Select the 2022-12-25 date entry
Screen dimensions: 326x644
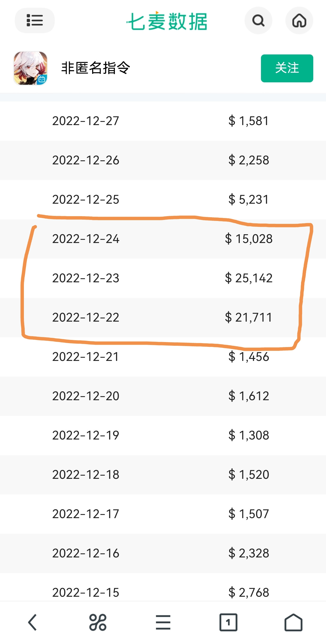point(86,199)
